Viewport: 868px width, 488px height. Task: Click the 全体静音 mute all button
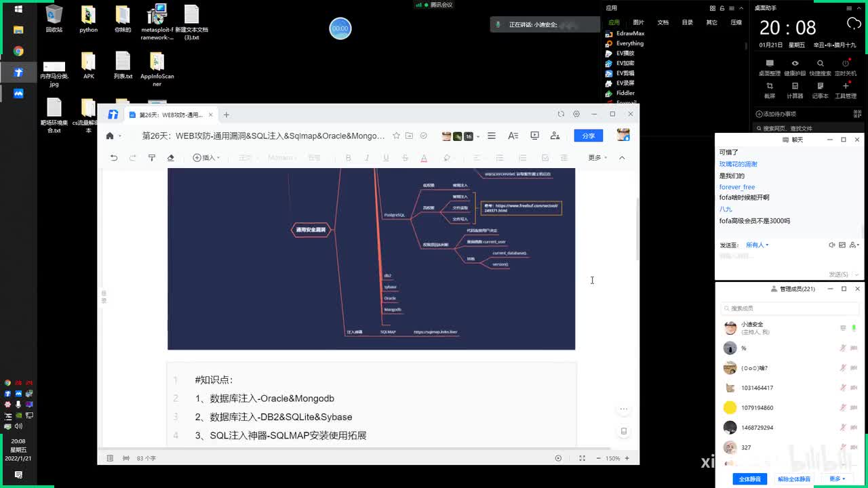point(750,479)
